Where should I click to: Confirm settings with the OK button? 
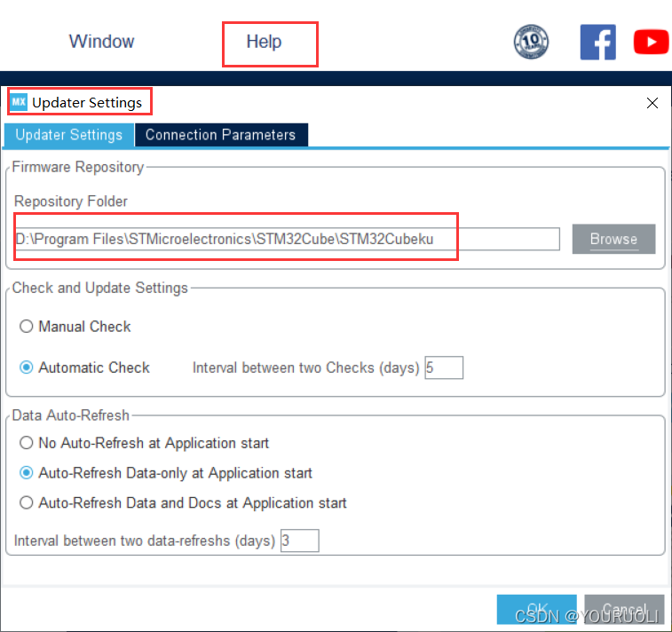point(536,609)
